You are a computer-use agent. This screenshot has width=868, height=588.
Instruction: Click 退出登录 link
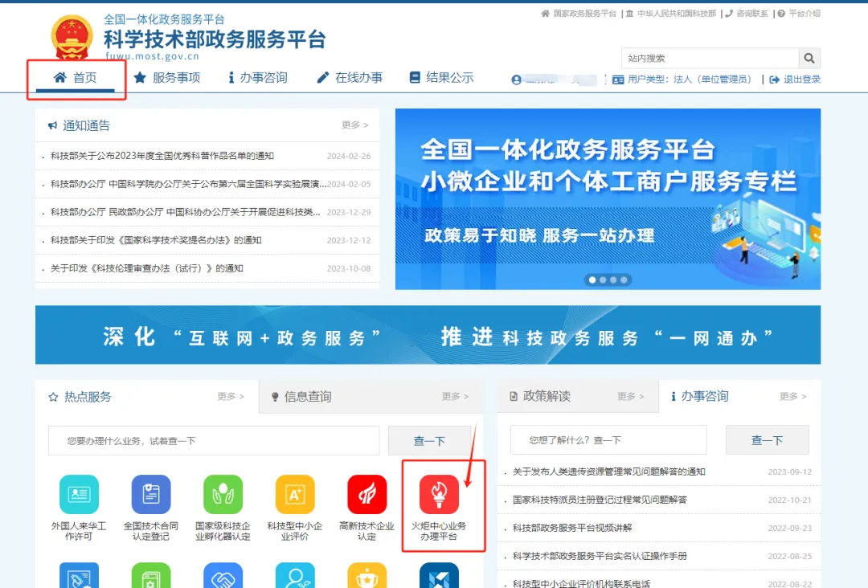(x=795, y=80)
